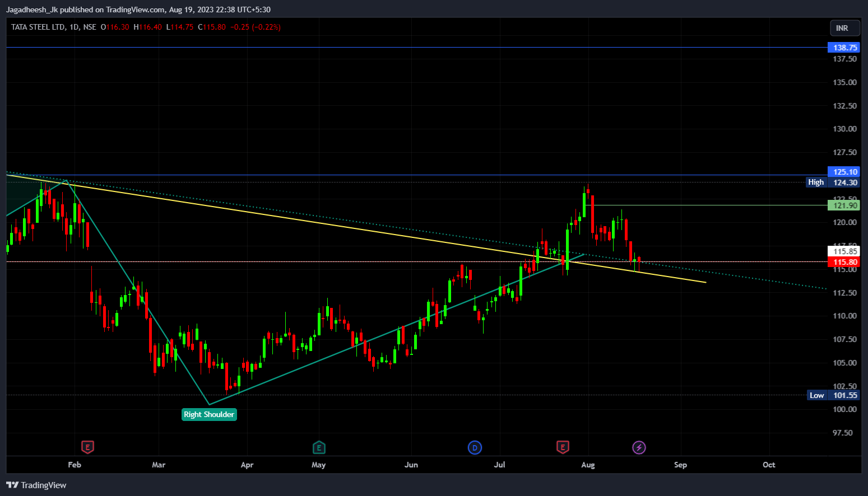The width and height of the screenshot is (868, 496).
Task: Click the 125.10 blue price label
Action: (844, 172)
